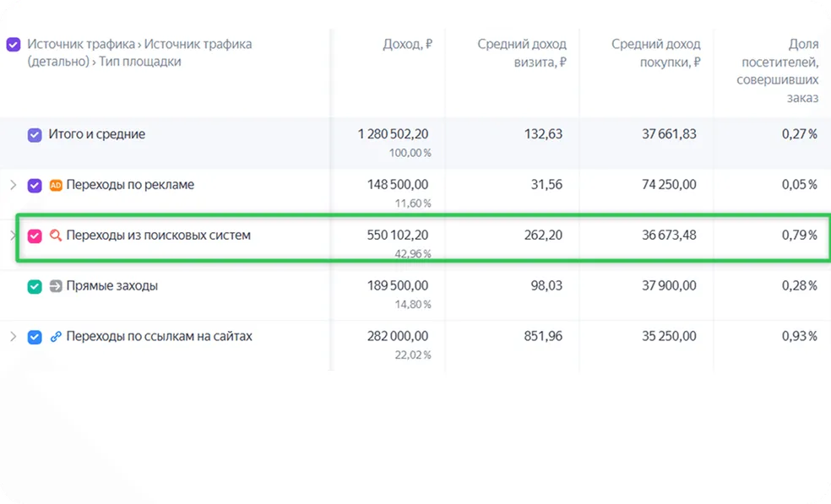Uncheck the Переходы по рекламе checkbox
831x504 pixels.
pyautogui.click(x=35, y=186)
